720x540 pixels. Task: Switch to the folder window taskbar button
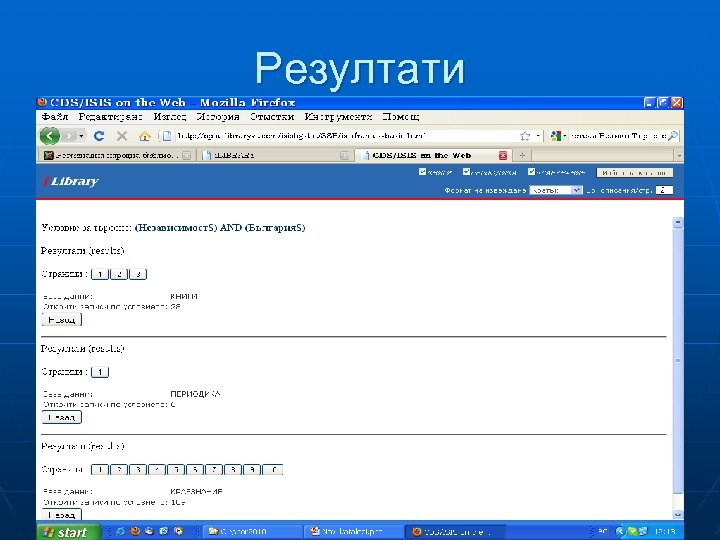[x=250, y=532]
